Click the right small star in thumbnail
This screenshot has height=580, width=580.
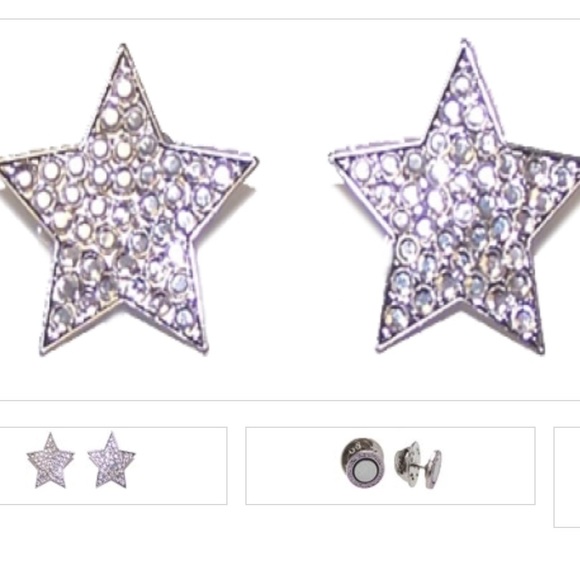(x=111, y=460)
